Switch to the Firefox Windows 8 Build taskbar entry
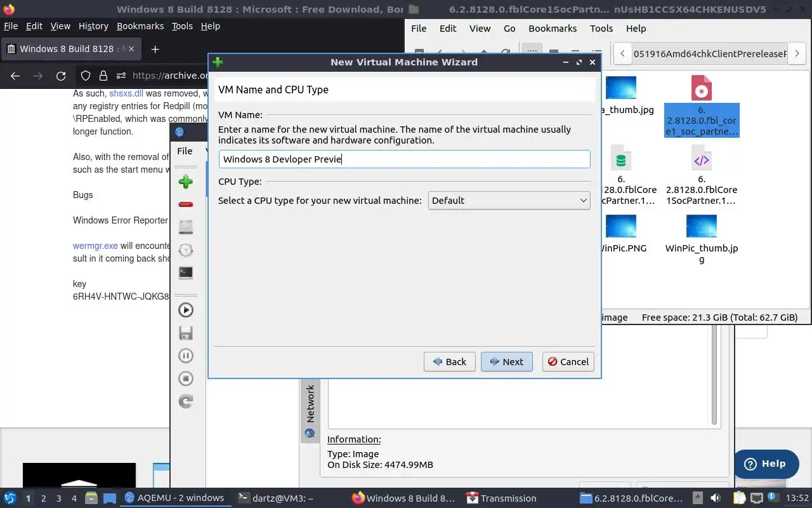 tap(404, 498)
